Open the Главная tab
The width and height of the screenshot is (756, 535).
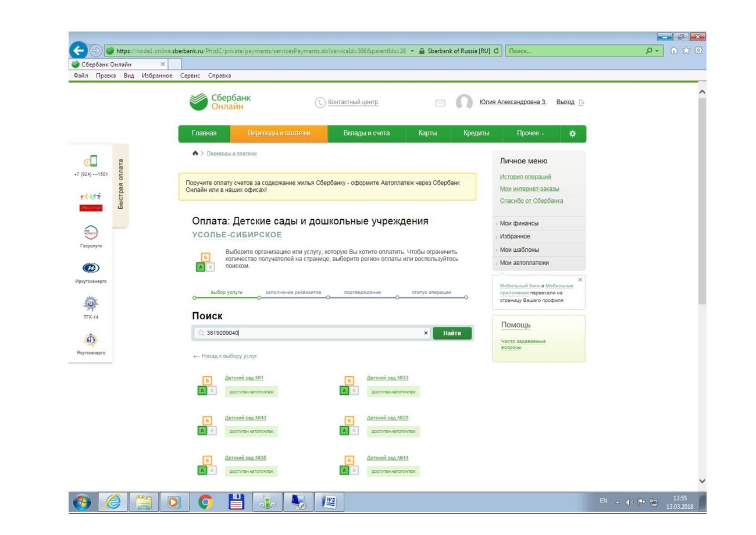point(204,134)
